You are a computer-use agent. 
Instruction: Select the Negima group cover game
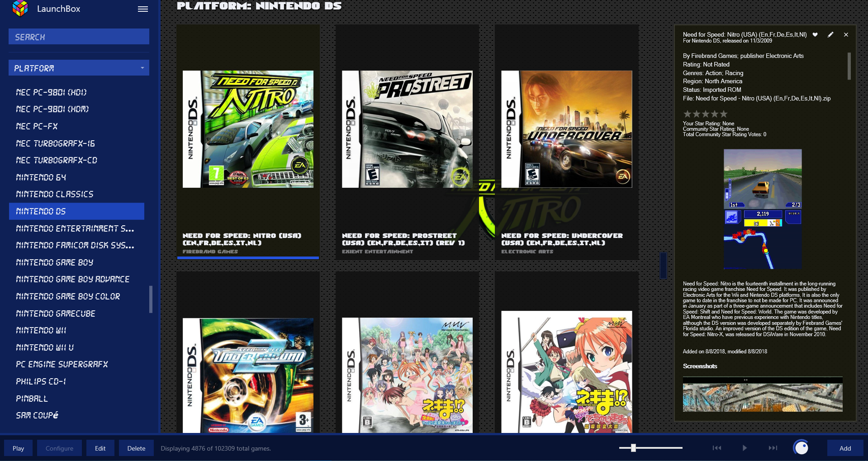(x=407, y=375)
